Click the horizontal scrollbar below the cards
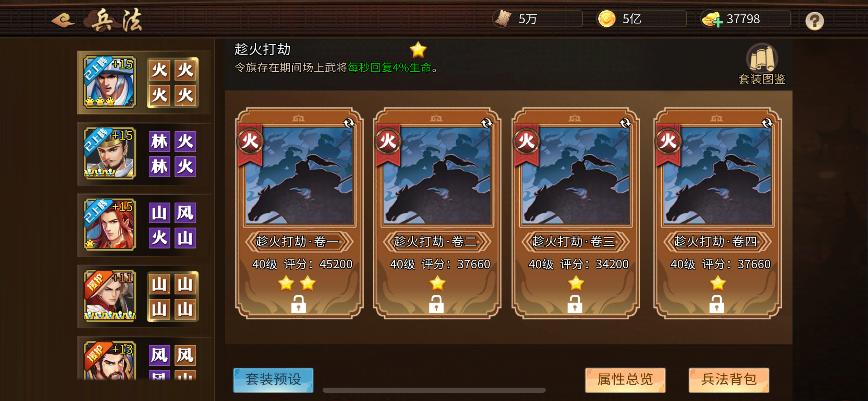This screenshot has height=401, width=868. click(x=434, y=390)
